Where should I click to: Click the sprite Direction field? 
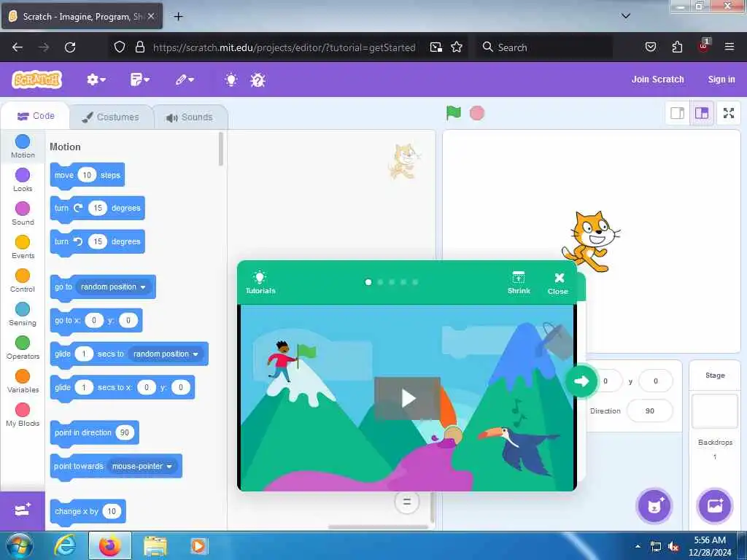(650, 411)
